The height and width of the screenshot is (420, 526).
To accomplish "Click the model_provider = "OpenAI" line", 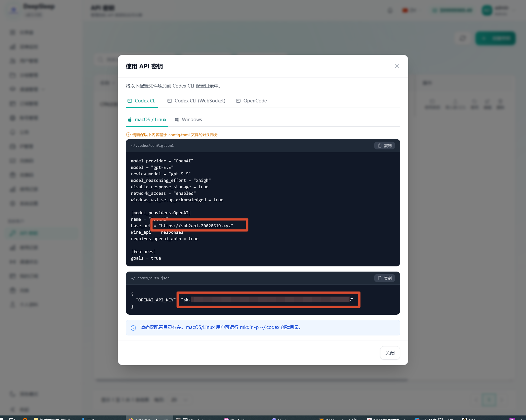I will coord(162,161).
